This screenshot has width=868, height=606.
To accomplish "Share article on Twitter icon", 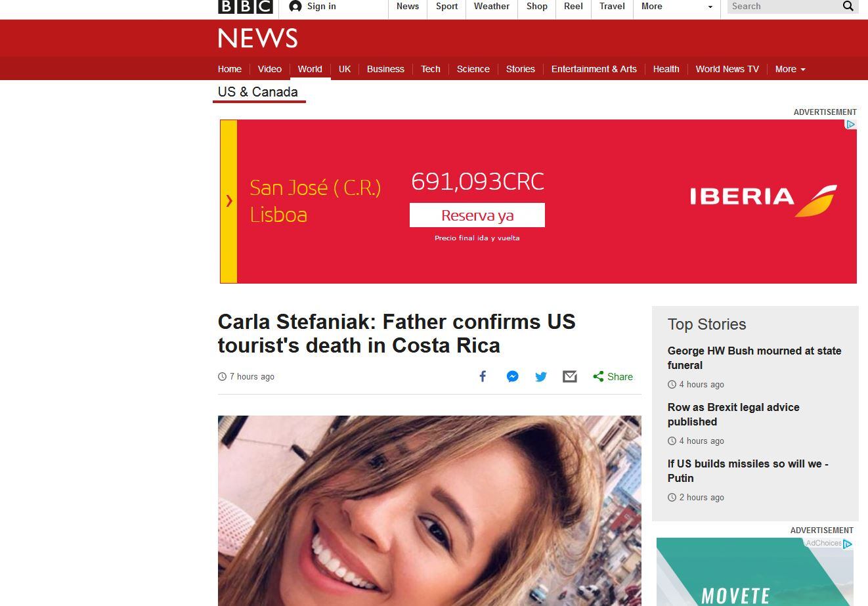I will 541,377.
